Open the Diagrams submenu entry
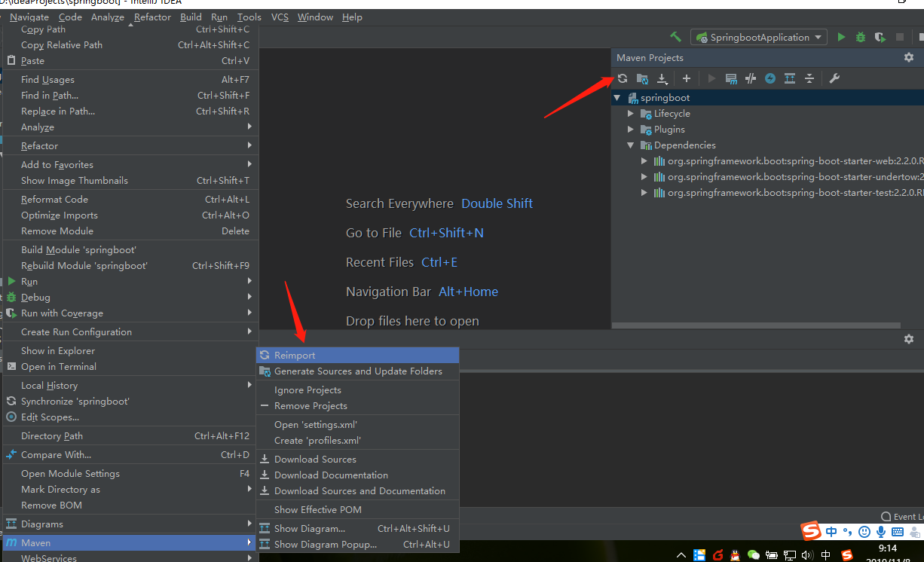Viewport: 924px width, 562px height. [130, 524]
